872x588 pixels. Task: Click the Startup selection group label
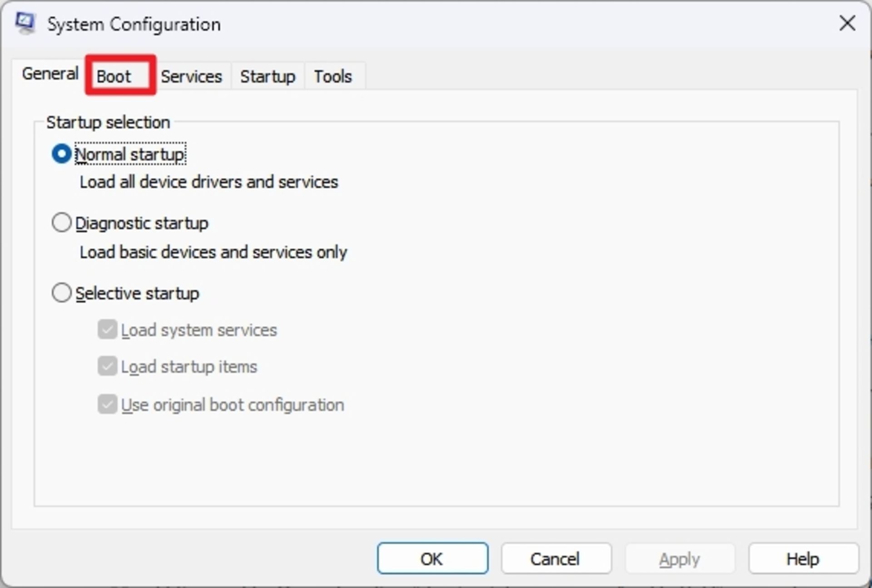click(x=108, y=122)
